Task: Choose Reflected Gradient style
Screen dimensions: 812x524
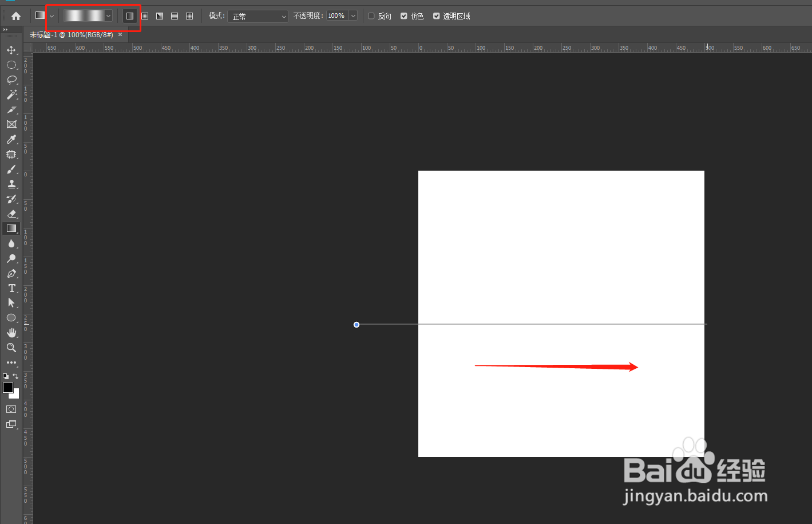Action: (x=175, y=16)
